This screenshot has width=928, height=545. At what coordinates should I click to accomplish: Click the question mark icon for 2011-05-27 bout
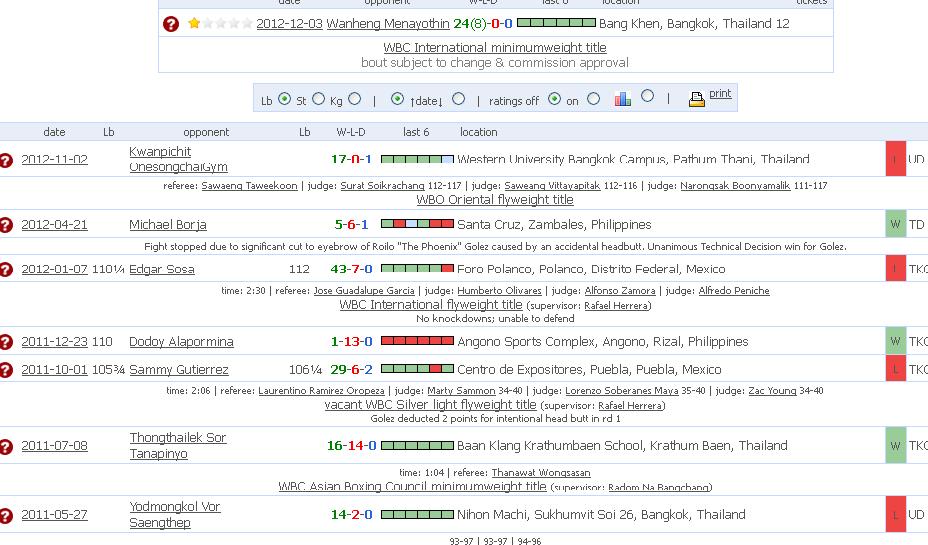click(x=6, y=515)
